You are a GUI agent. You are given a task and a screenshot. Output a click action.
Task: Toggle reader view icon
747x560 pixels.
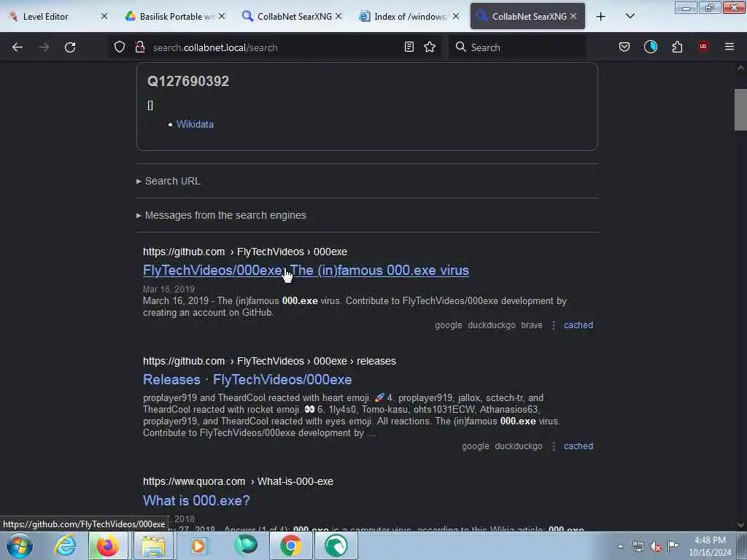coord(409,47)
